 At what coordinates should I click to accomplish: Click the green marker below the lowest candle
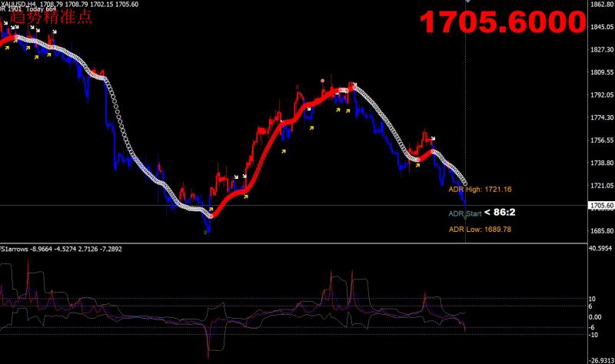click(205, 232)
